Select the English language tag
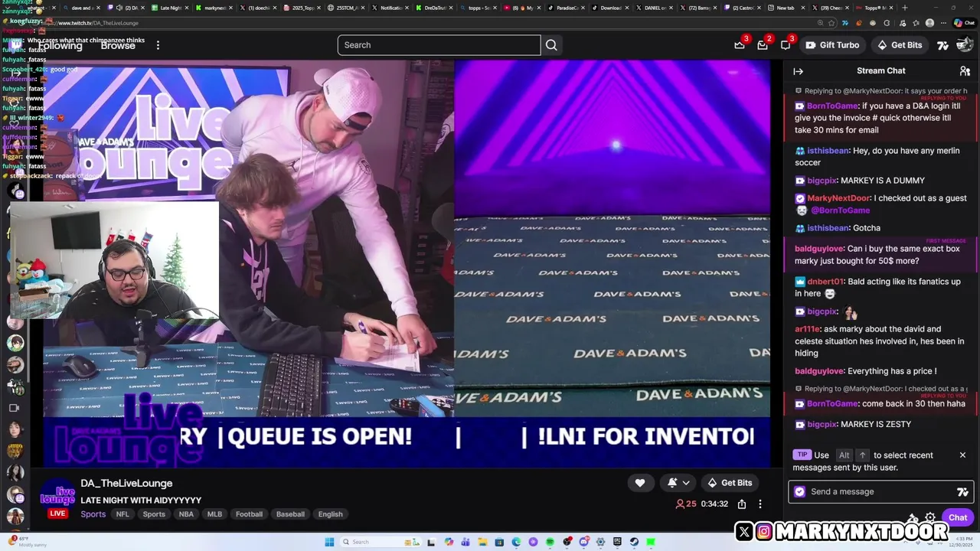Screen dimensions: 980x551 pos(331,514)
